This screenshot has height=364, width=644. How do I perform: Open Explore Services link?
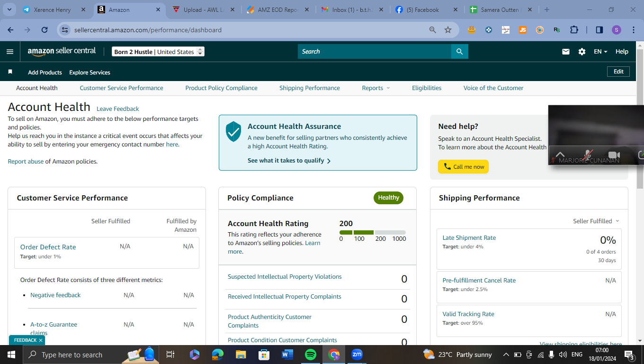(89, 73)
